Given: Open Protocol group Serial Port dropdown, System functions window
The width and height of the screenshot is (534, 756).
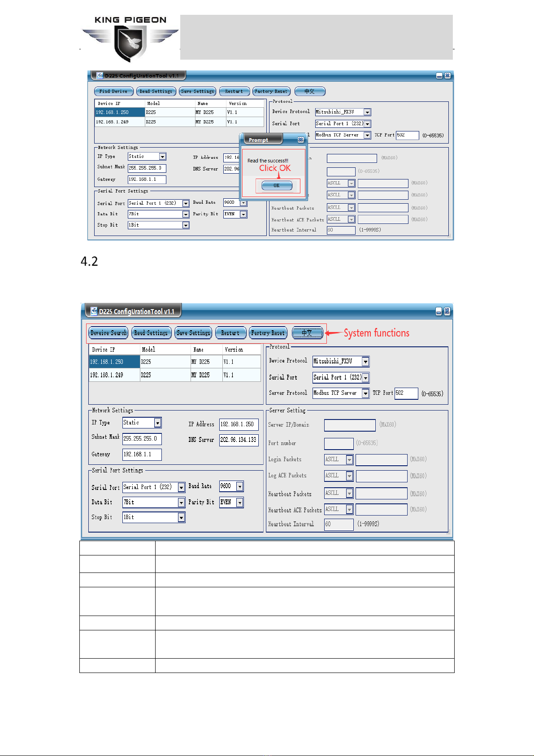Looking at the screenshot, I should (x=366, y=378).
